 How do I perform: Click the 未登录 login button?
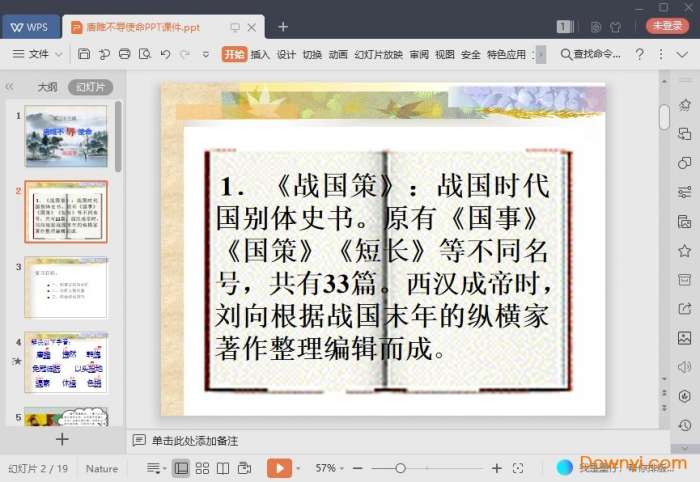[x=667, y=26]
